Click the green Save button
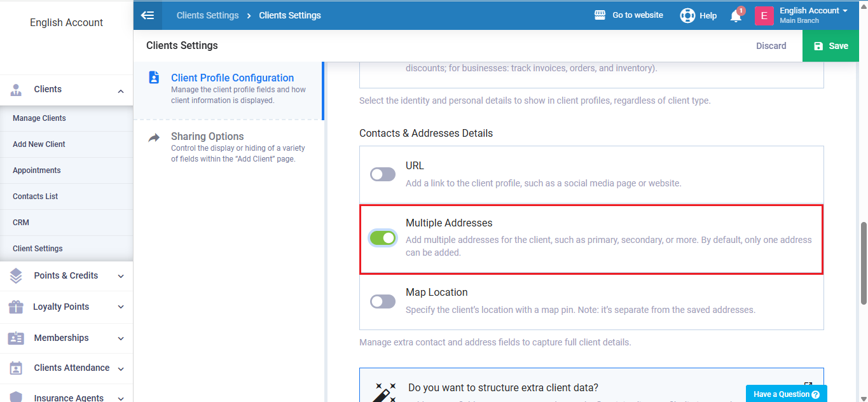This screenshot has height=402, width=868. 830,46
